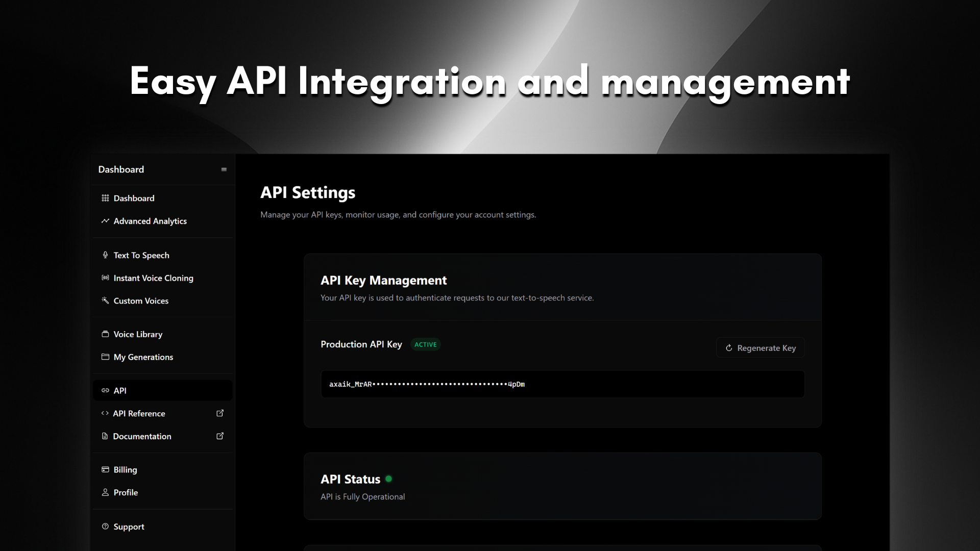This screenshot has height=551, width=980.
Task: Select Text To Speech in the sidebar menu
Action: [x=141, y=255]
